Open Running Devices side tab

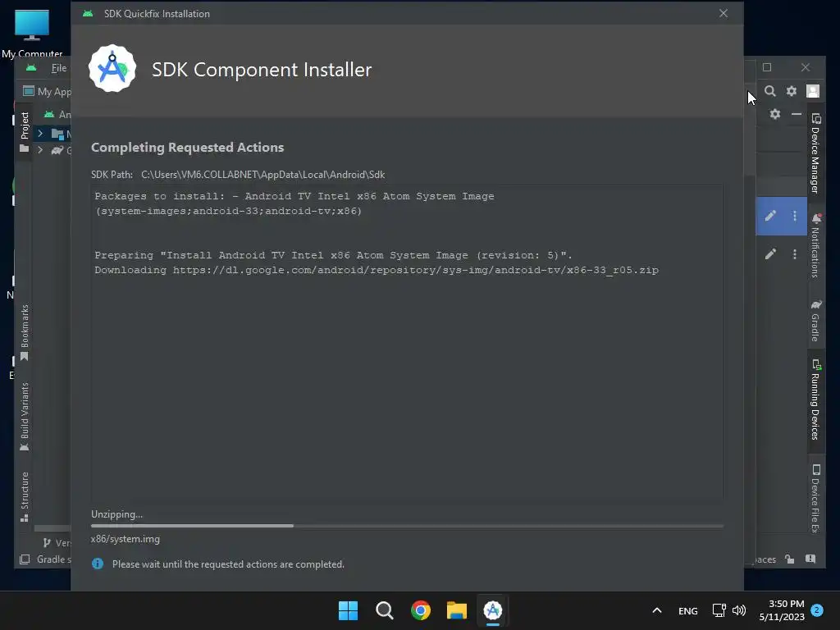pyautogui.click(x=815, y=399)
